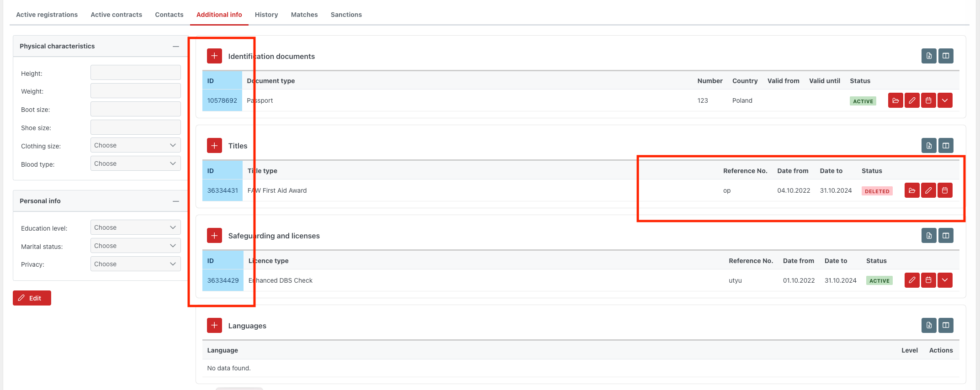
Task: Open folder icon for Passport row
Action: click(x=895, y=100)
